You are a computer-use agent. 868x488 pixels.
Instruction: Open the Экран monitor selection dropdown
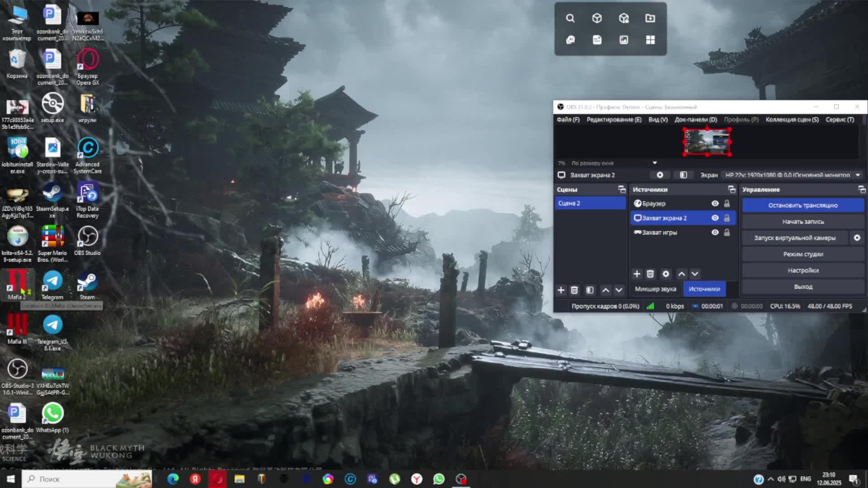point(793,175)
